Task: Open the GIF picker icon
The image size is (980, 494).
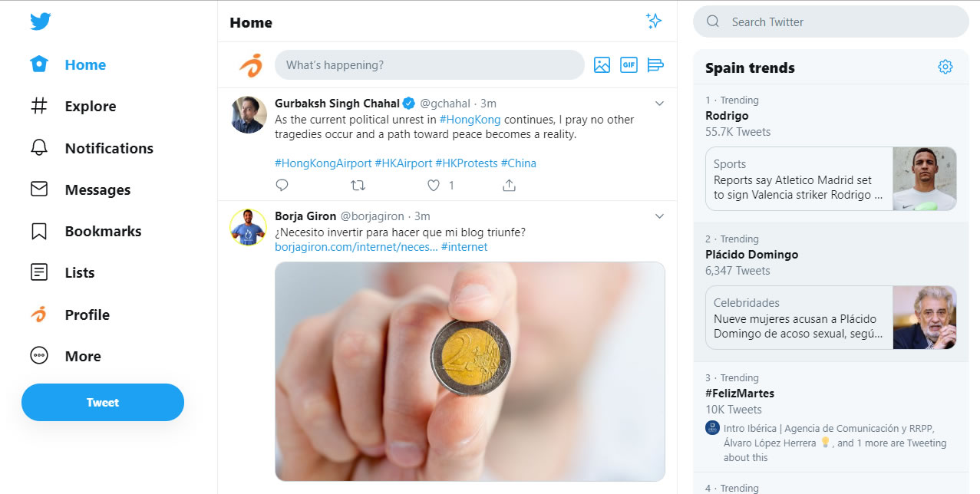Action: (629, 65)
